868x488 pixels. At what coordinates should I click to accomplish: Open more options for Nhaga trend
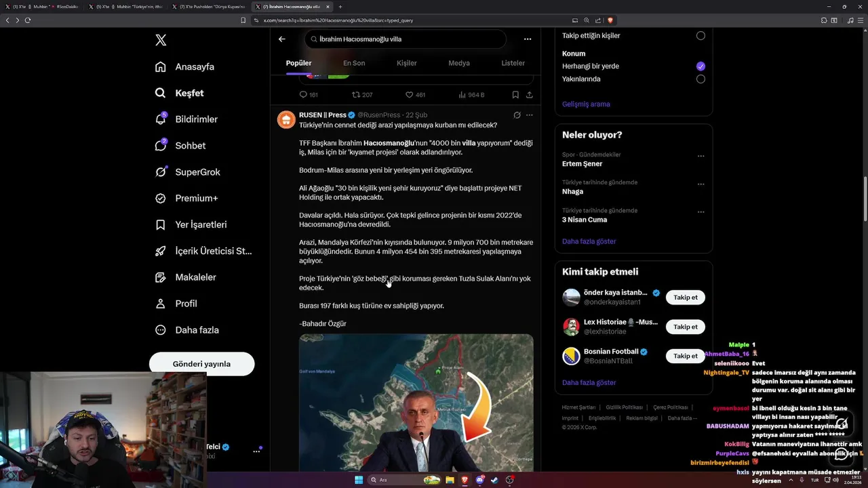click(701, 184)
